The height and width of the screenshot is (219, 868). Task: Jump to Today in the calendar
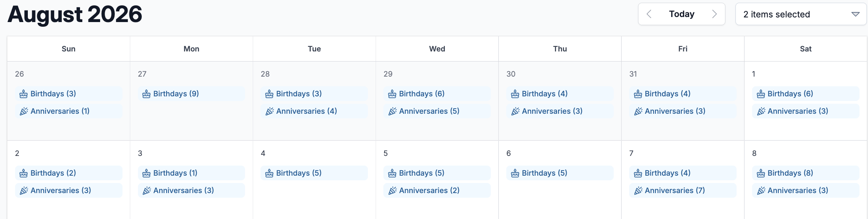682,14
